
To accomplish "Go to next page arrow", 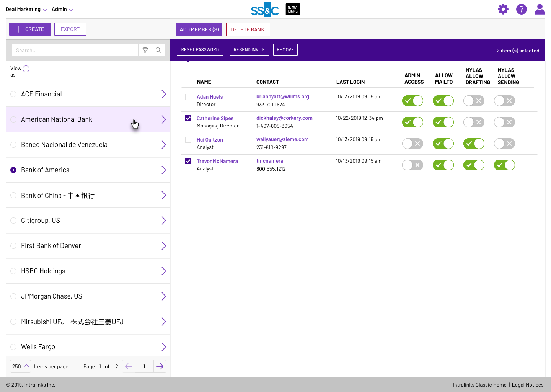I will [x=160, y=366].
